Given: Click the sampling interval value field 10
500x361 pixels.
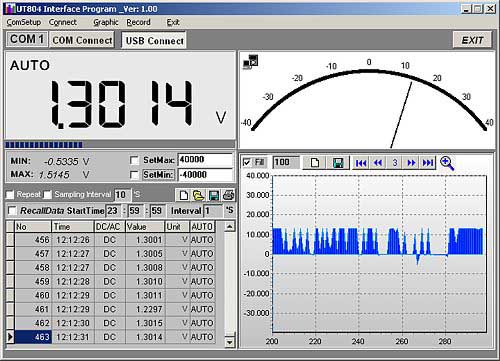Looking at the screenshot, I should pyautogui.click(x=123, y=195).
